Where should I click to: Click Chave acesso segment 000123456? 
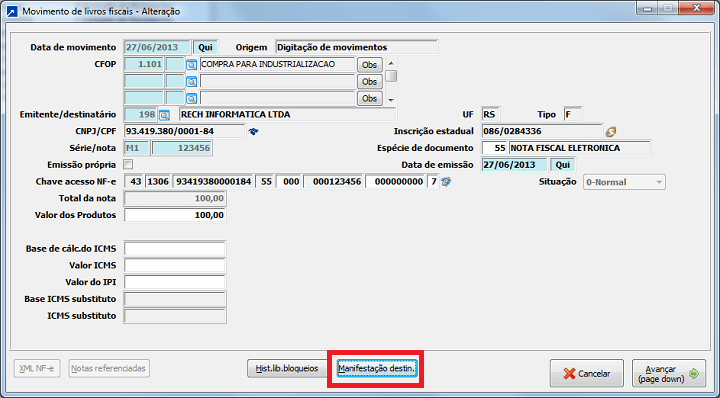point(334,182)
